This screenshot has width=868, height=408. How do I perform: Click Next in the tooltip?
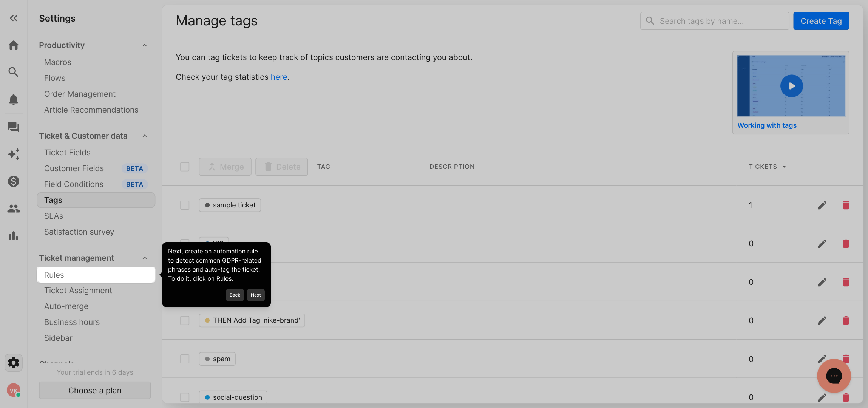pyautogui.click(x=256, y=295)
